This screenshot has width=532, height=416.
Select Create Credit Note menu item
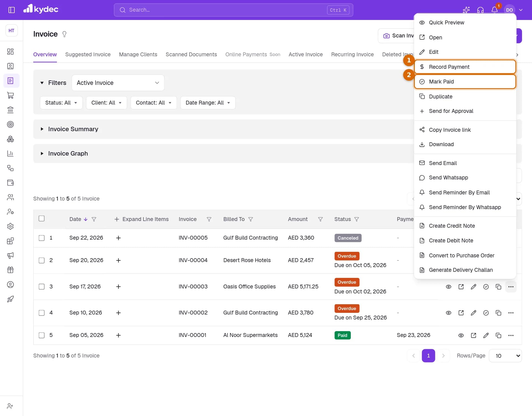(465, 226)
